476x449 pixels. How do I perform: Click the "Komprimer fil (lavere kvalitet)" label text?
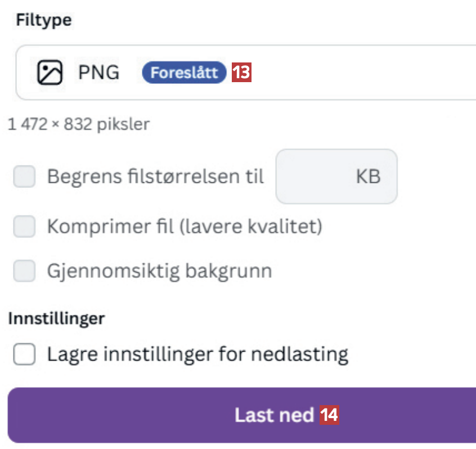(x=185, y=227)
